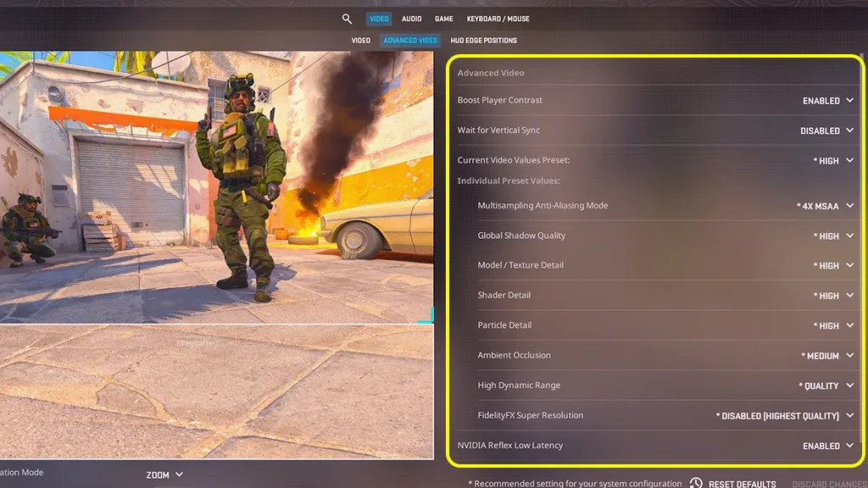Open the Zoom magnification mode dropdown
The width and height of the screenshot is (868, 488).
tap(164, 474)
